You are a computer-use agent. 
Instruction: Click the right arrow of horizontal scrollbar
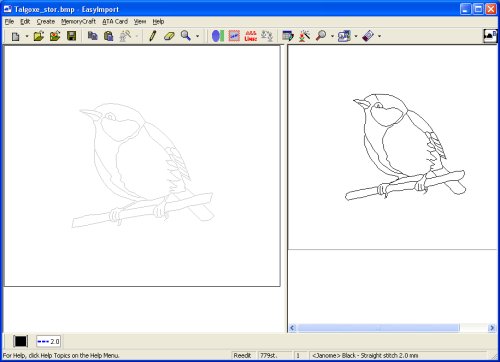[492, 328]
